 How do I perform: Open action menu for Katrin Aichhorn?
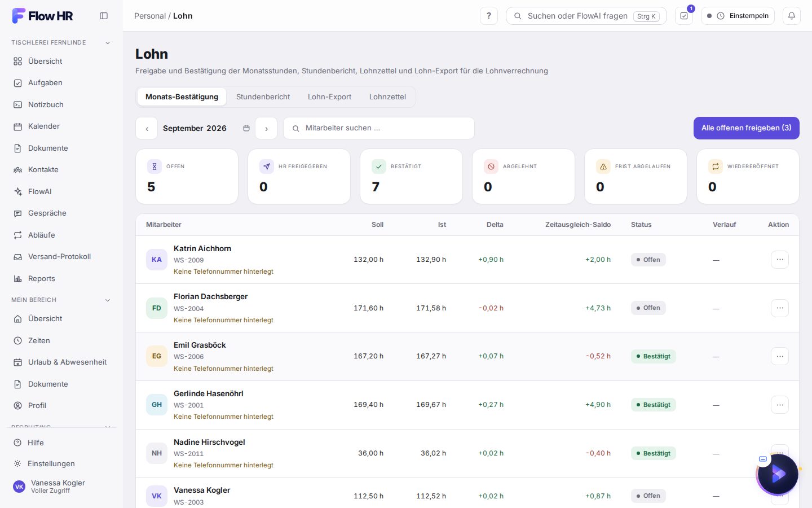(x=780, y=260)
